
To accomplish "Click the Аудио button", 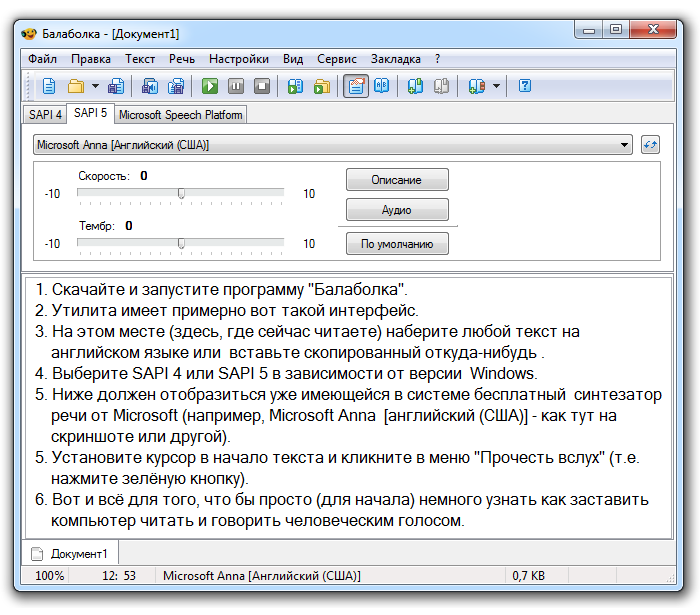I will 397,210.
